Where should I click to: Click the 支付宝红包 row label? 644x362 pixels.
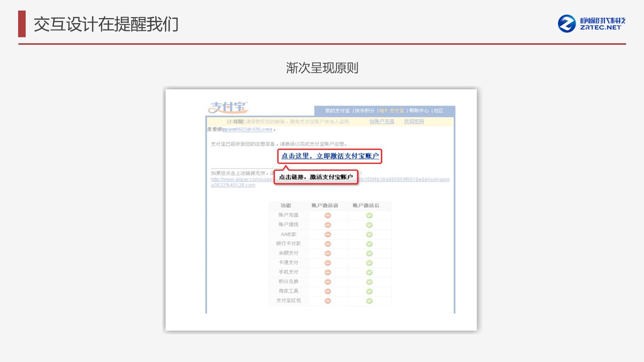(288, 301)
